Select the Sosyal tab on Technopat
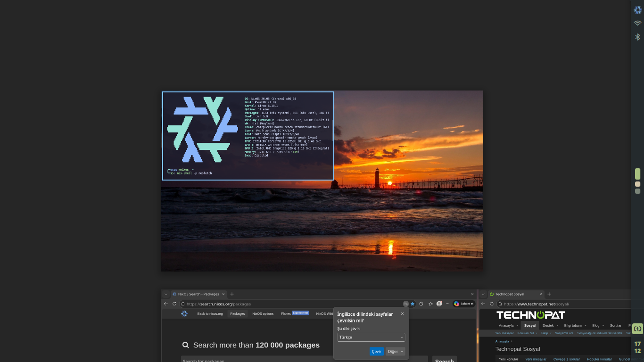This screenshot has width=644, height=362. (x=530, y=326)
